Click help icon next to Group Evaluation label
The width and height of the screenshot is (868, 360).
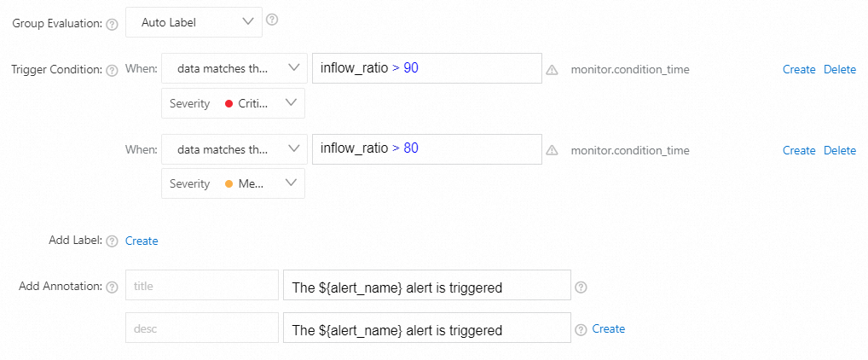pyautogui.click(x=112, y=24)
